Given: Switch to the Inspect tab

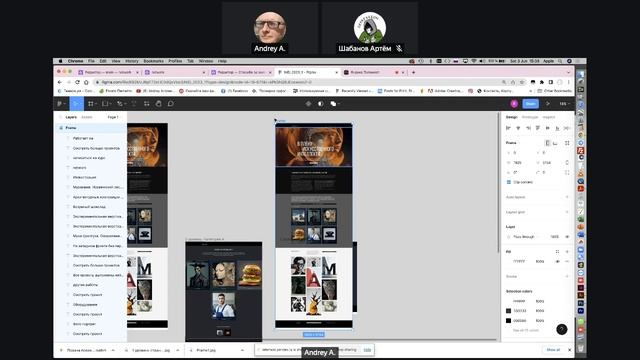Looking at the screenshot, I should [x=549, y=117].
